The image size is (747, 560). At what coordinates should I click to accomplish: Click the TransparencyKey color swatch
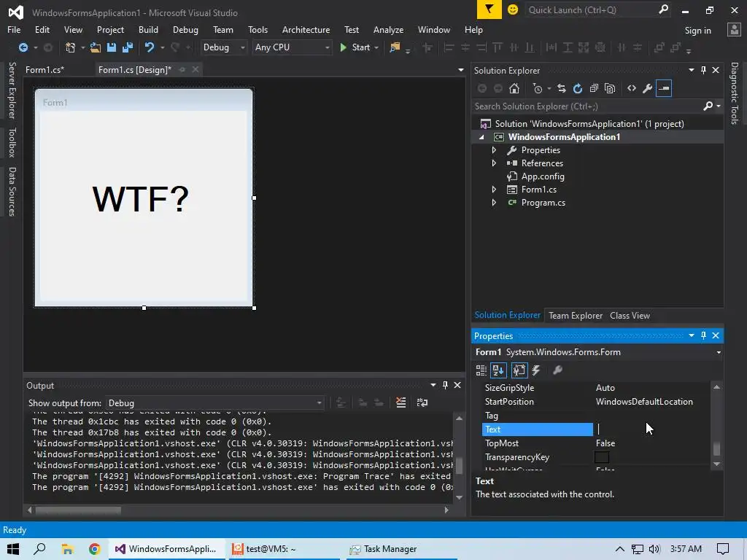coord(602,457)
